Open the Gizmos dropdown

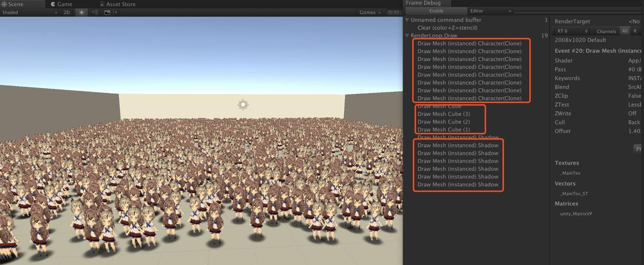coord(370,12)
